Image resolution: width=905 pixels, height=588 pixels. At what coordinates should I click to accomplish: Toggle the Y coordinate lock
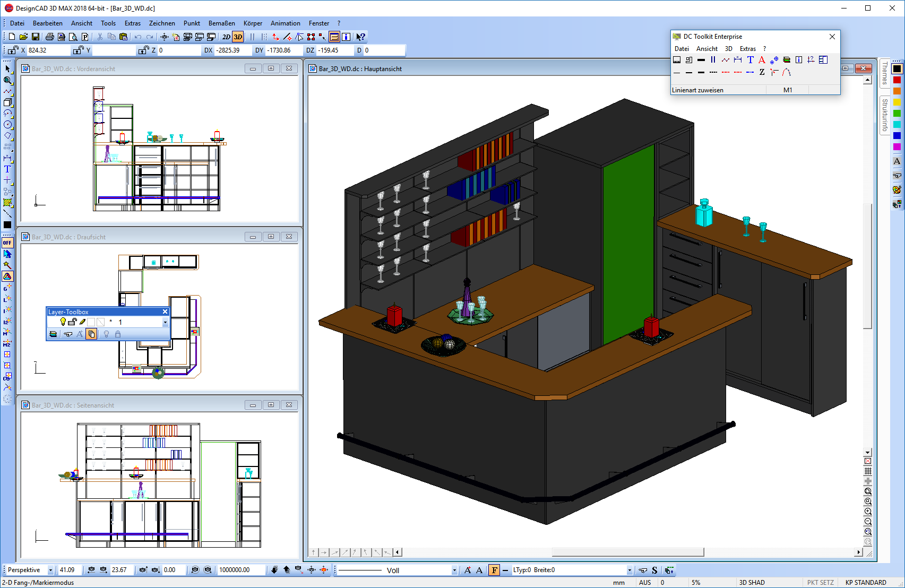[79, 50]
